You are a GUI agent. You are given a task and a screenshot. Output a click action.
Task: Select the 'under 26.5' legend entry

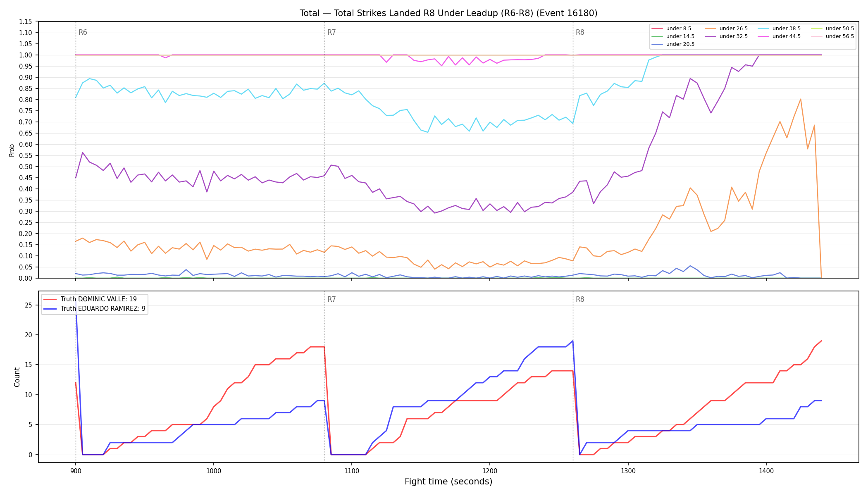[x=726, y=29]
